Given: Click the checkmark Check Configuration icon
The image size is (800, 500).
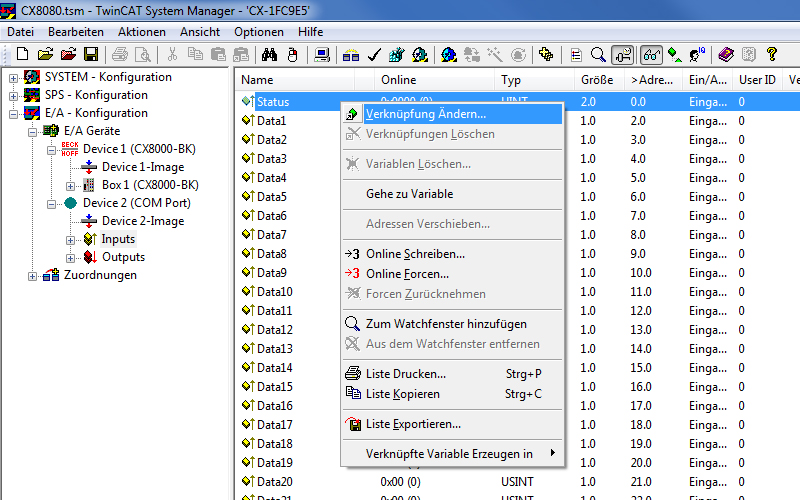Looking at the screenshot, I should (x=374, y=54).
